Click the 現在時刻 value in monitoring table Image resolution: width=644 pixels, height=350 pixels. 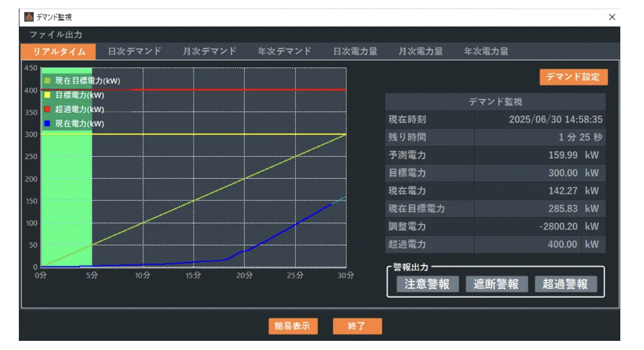[x=555, y=120]
